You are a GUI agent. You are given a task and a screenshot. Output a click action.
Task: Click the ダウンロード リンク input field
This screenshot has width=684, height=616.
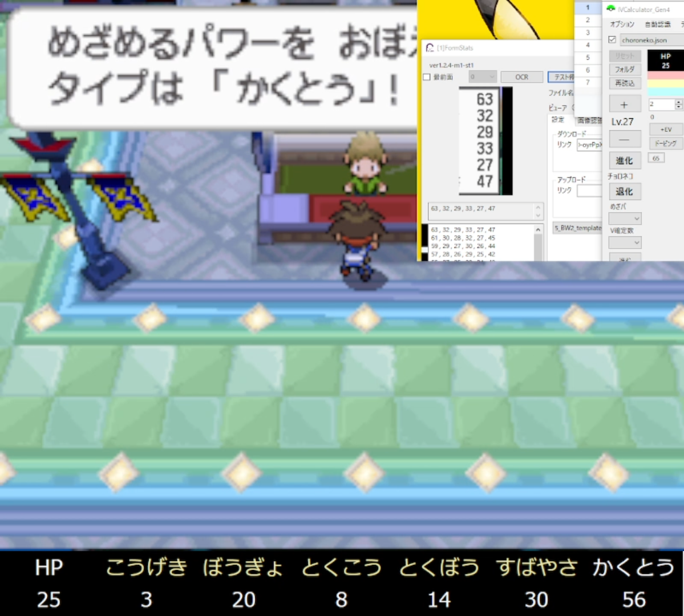click(589, 145)
